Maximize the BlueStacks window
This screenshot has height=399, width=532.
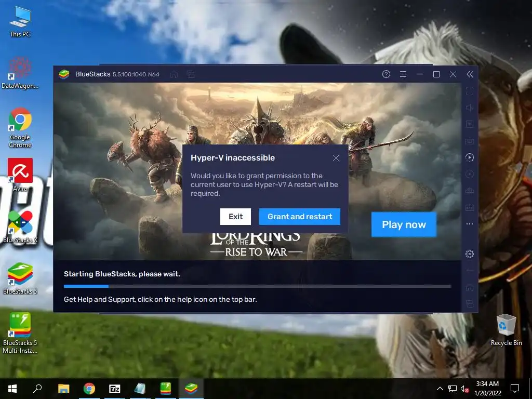point(436,74)
